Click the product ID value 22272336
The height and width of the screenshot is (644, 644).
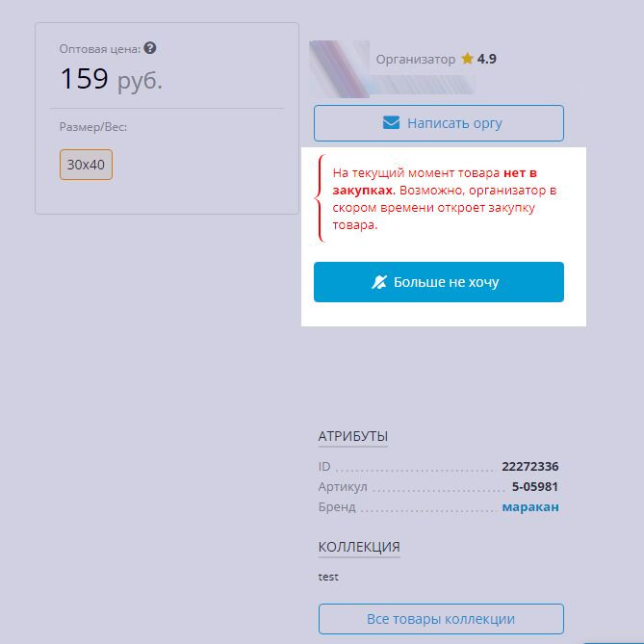(x=529, y=467)
